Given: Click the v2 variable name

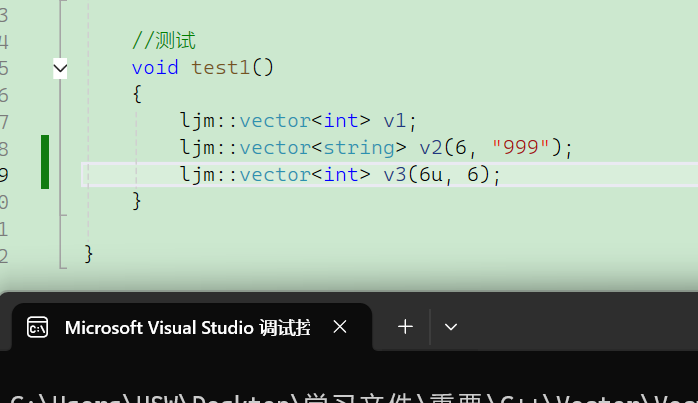Looking at the screenshot, I should [431, 147].
